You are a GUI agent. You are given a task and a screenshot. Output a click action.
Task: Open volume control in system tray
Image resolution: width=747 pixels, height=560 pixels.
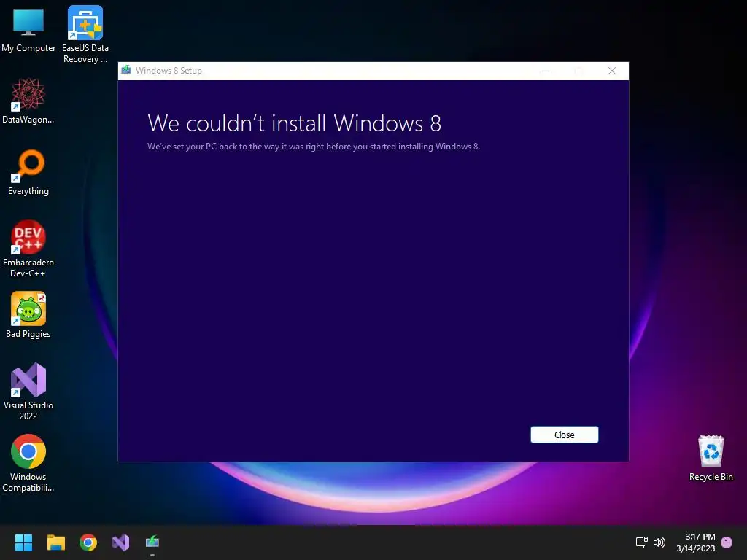659,542
